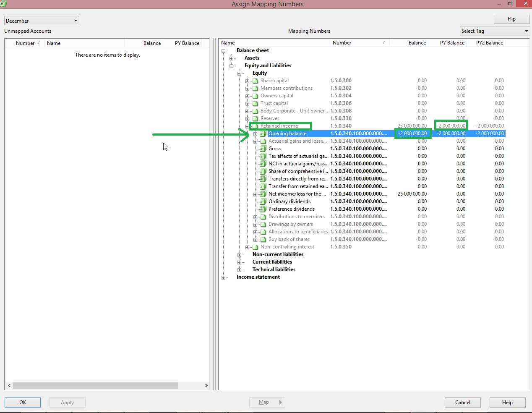The width and height of the screenshot is (532, 413).
Task: Click the Share capital folder icon
Action: pyautogui.click(x=255, y=81)
